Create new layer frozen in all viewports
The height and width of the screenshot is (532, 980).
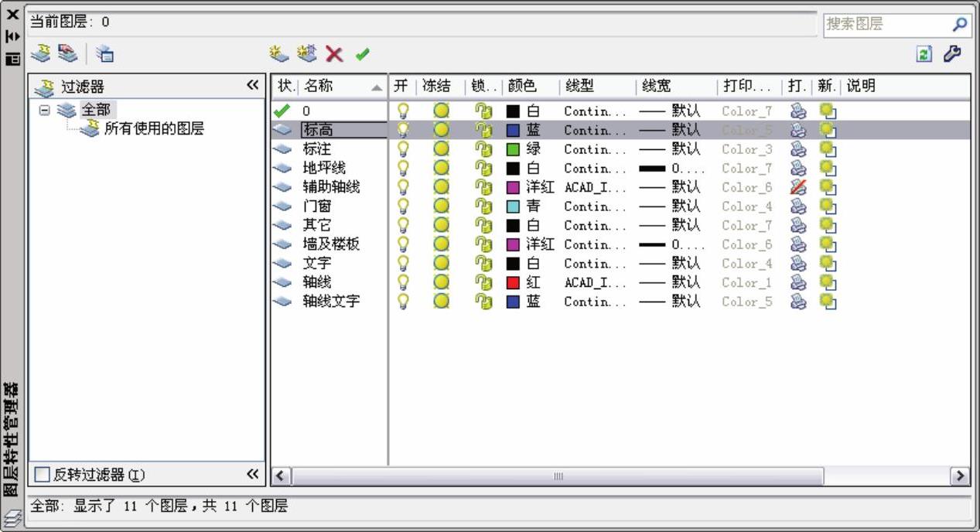tap(307, 53)
